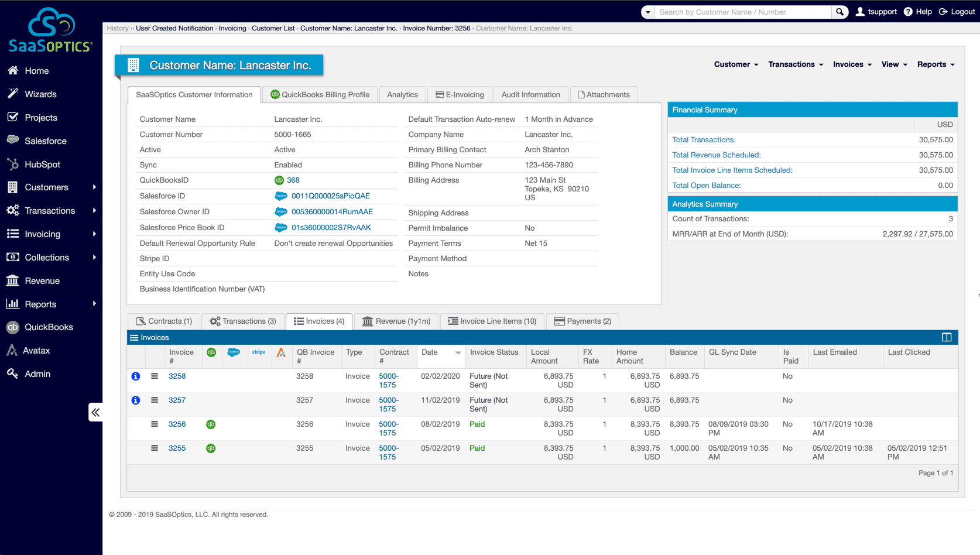Switch to Audit Information tab
This screenshot has width=980, height=555.
[530, 95]
